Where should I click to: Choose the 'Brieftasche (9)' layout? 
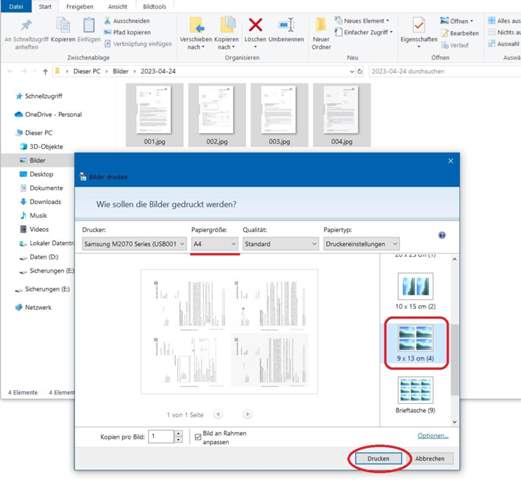point(415,395)
